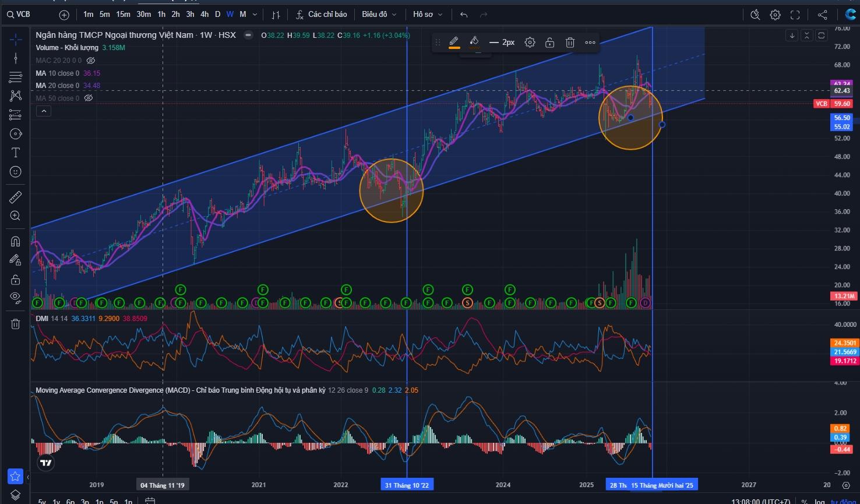Collapse the main chart pane
Screen dimensions: 860x504
click(x=806, y=36)
